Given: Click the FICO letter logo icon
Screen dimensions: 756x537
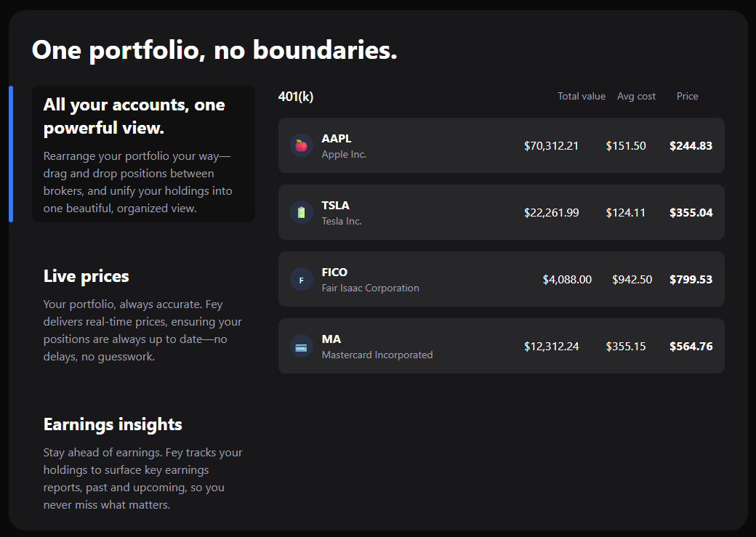Looking at the screenshot, I should point(302,279).
